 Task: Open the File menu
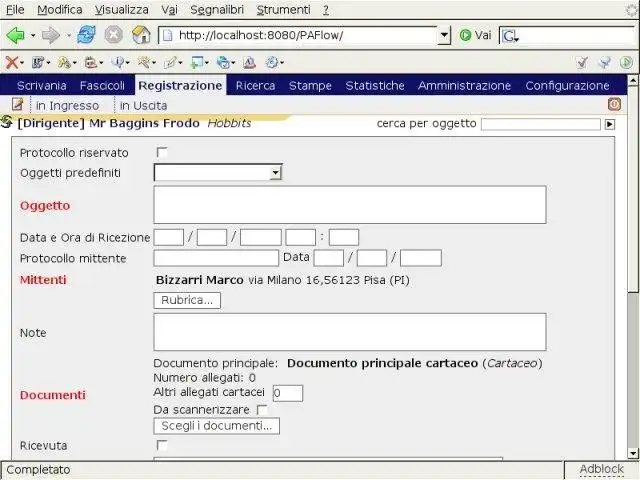coord(15,9)
